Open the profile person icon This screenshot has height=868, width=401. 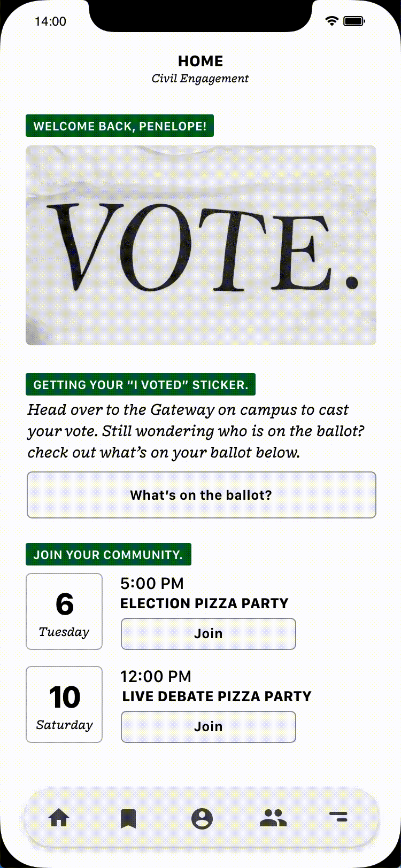202,818
